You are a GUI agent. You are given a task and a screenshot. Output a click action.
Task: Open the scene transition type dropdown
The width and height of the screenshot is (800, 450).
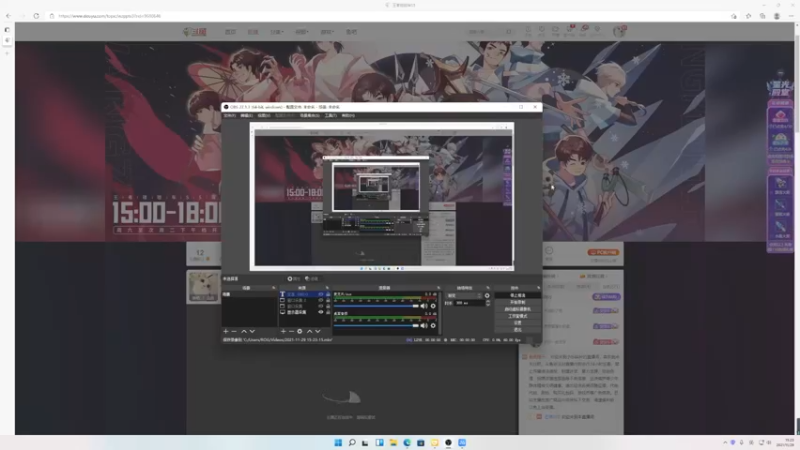464,295
